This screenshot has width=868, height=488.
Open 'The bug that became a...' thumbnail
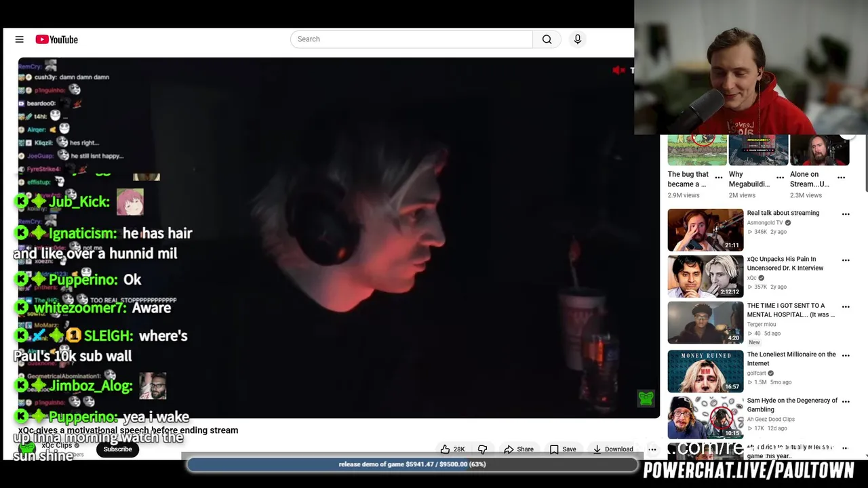(697, 150)
